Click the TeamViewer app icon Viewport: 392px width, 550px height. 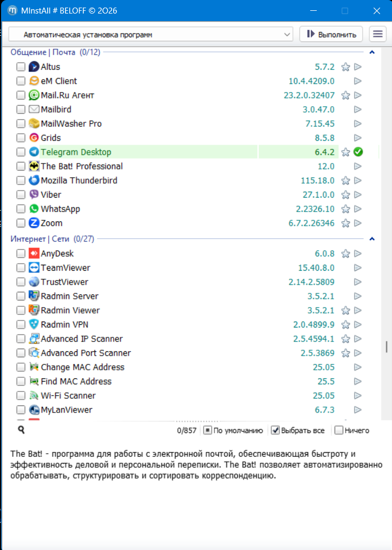click(x=34, y=267)
